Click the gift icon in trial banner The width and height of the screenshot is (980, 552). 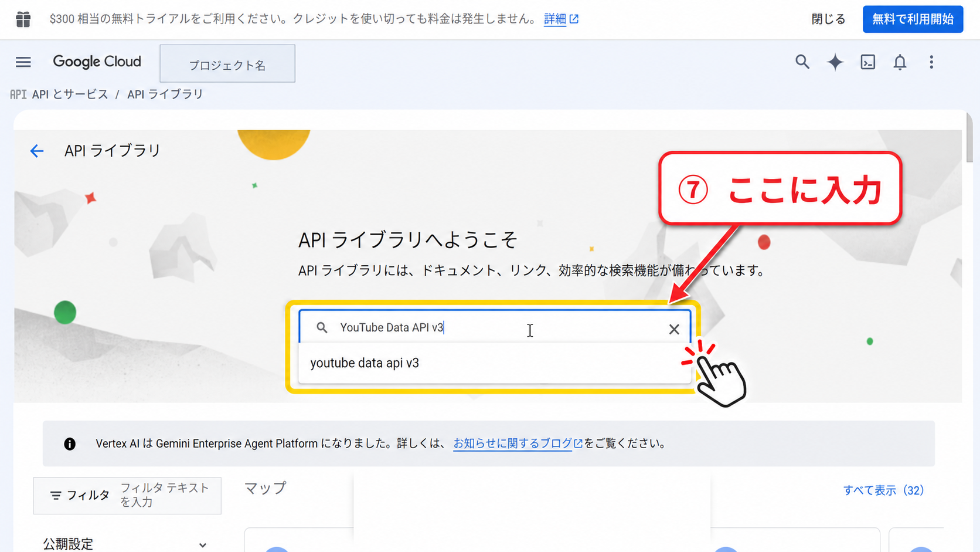(x=23, y=19)
